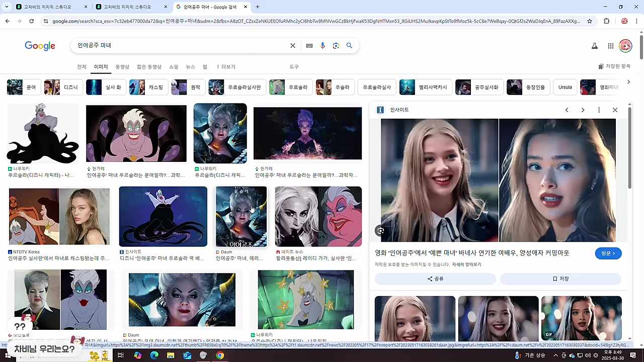Open the Google account profile avatar
Screen dimensions: 644x362
pos(625,46)
